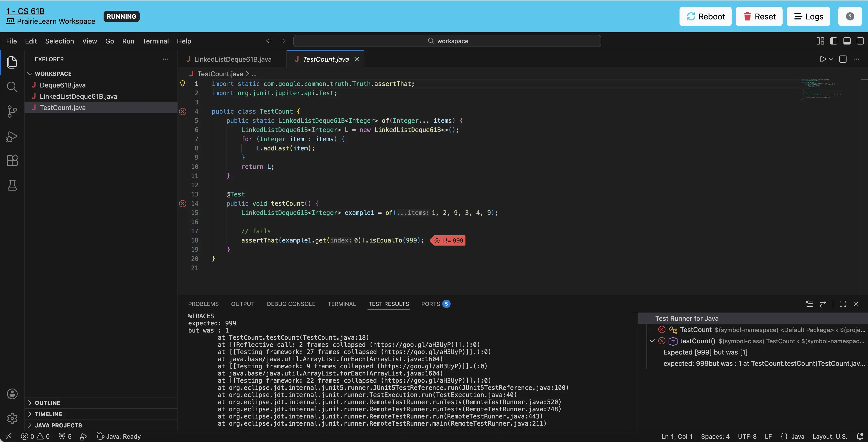868x442 pixels.
Task: Open the Selection menu
Action: 59,41
